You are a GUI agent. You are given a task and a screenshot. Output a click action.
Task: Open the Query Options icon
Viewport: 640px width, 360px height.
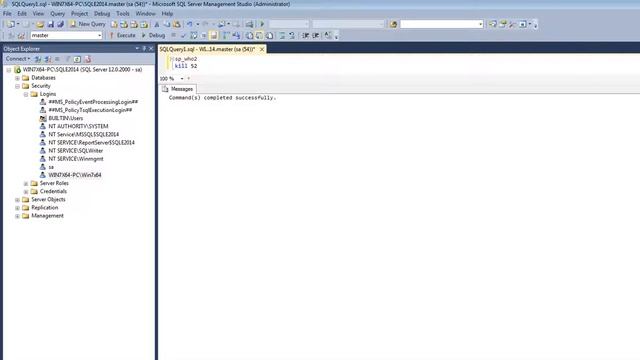204,36
